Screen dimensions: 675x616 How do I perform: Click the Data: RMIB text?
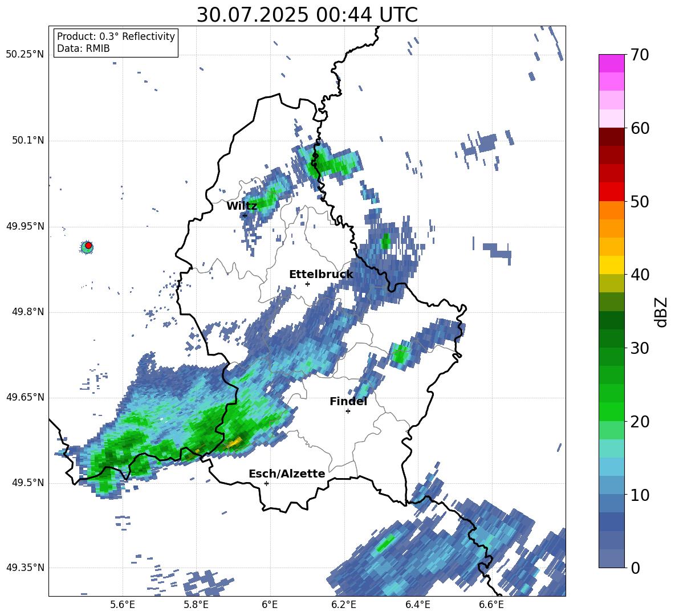(x=83, y=48)
